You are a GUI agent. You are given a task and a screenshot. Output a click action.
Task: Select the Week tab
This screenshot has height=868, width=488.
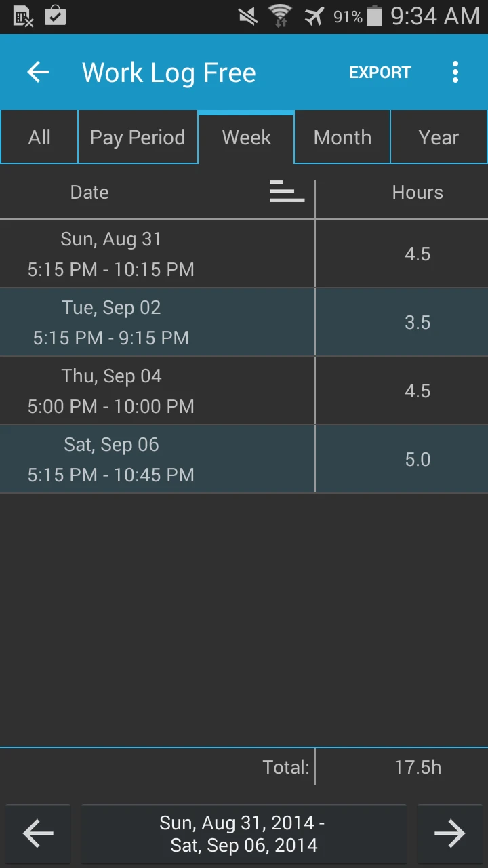(x=246, y=138)
